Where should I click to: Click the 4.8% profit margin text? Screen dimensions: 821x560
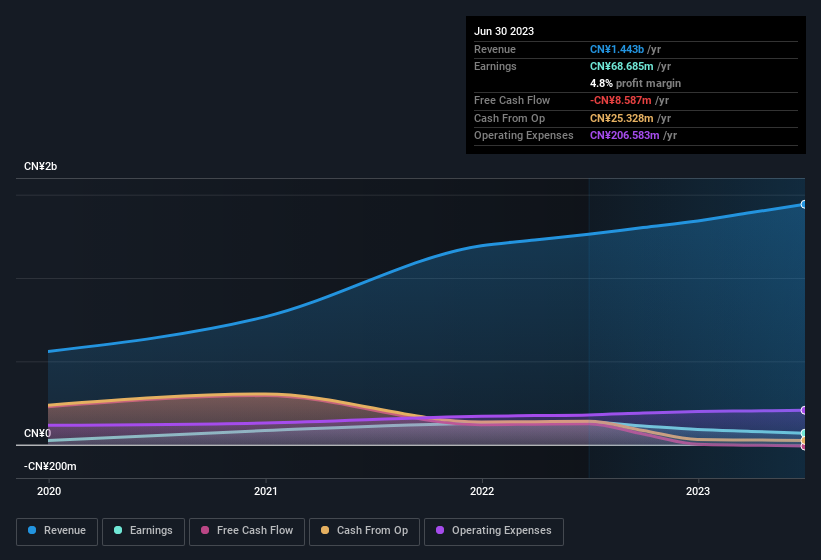[635, 83]
